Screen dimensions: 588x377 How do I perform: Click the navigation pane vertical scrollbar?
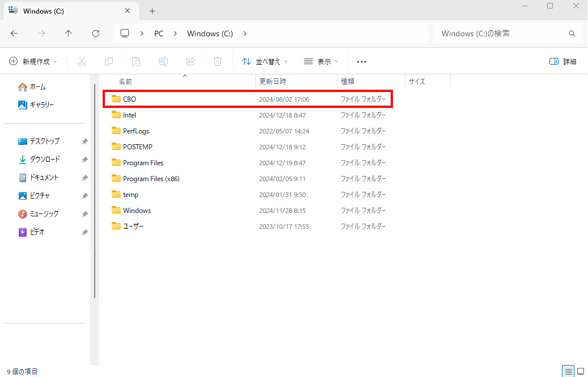95,191
